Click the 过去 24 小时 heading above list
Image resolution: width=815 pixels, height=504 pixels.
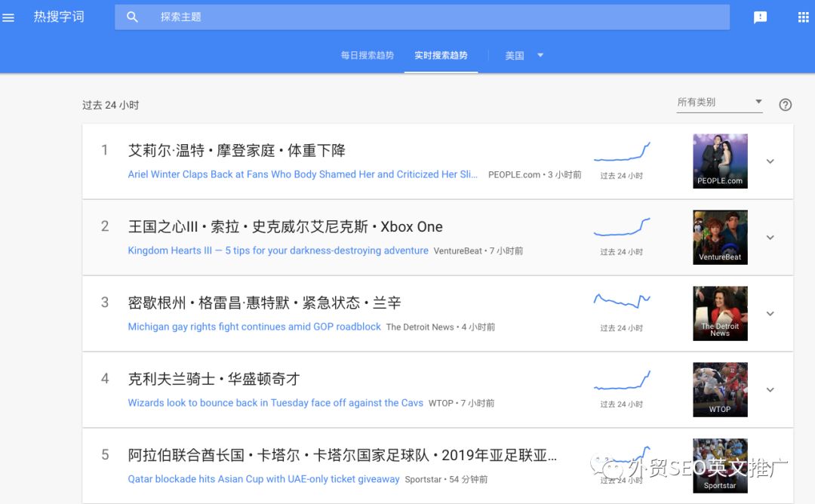pos(111,105)
